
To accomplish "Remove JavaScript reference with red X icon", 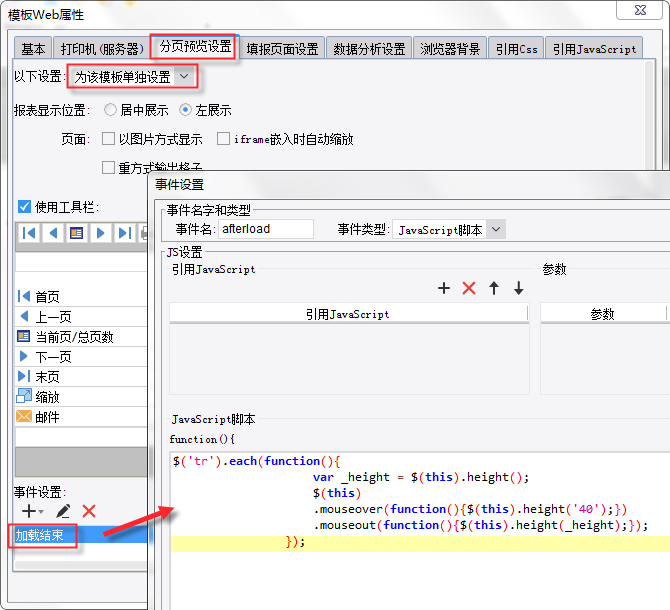I will (469, 288).
